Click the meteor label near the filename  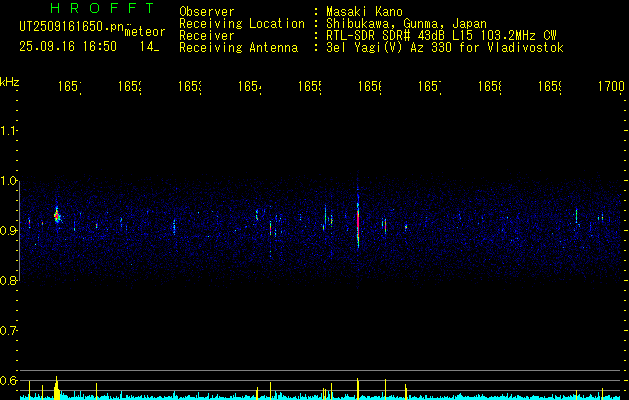(x=145, y=32)
